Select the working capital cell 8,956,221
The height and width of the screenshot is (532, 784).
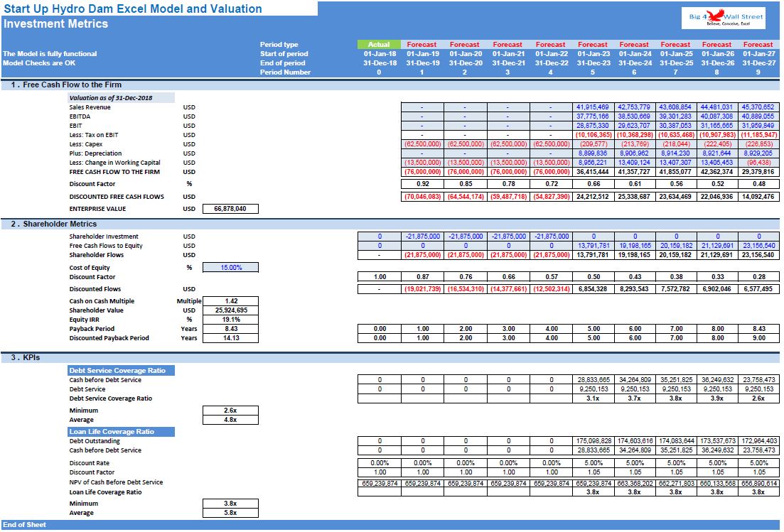[x=593, y=163]
